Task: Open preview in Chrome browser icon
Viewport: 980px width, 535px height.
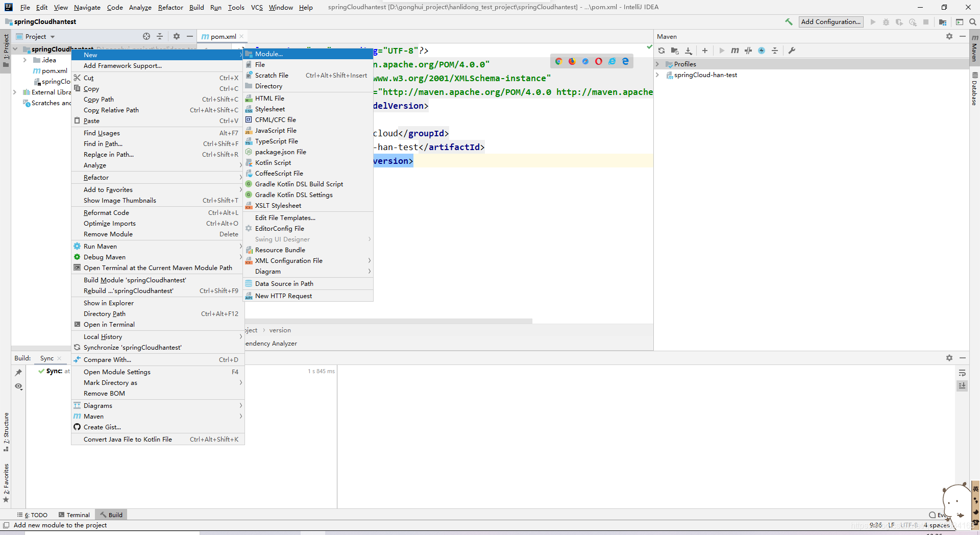Action: tap(559, 61)
